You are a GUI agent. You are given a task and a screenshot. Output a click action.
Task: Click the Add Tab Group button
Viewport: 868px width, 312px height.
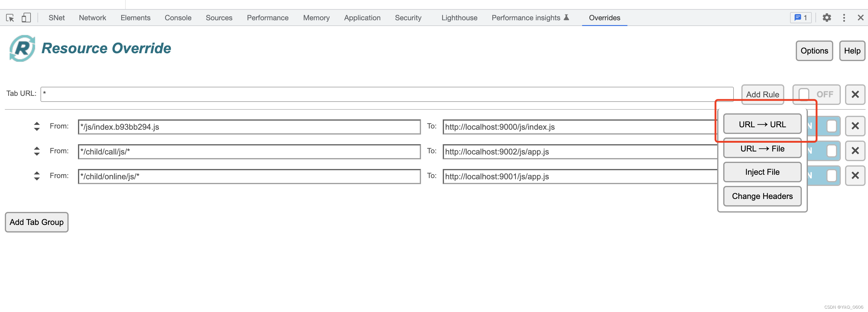point(37,223)
